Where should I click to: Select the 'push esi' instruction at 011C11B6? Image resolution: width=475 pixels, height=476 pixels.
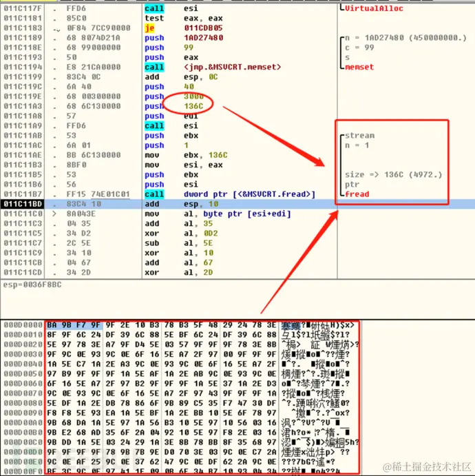click(171, 184)
